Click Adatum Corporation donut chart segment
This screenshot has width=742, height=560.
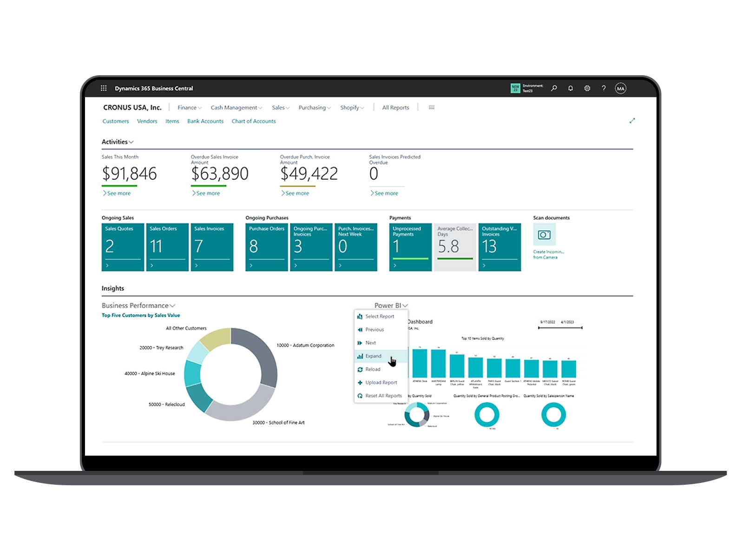coord(262,355)
